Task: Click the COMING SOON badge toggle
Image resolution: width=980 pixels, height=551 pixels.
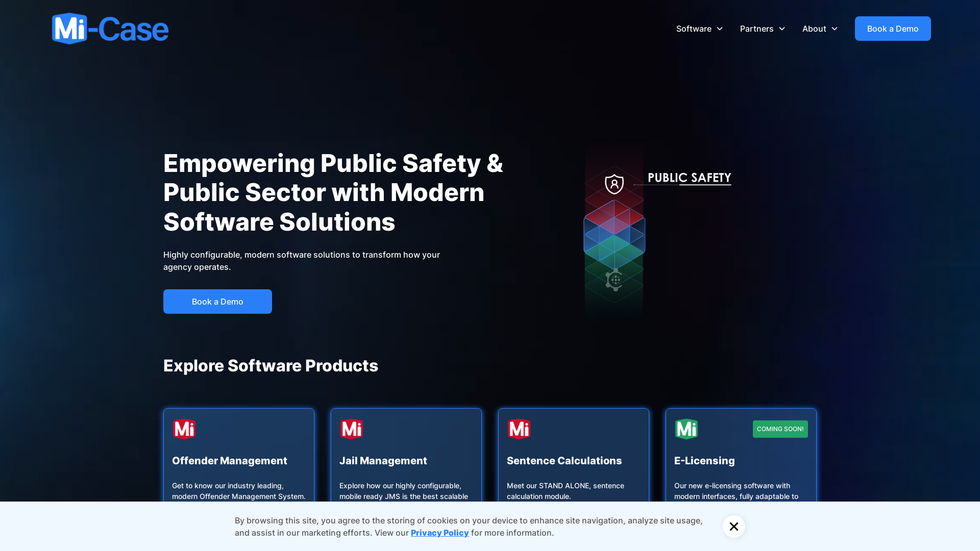Action: coord(780,429)
